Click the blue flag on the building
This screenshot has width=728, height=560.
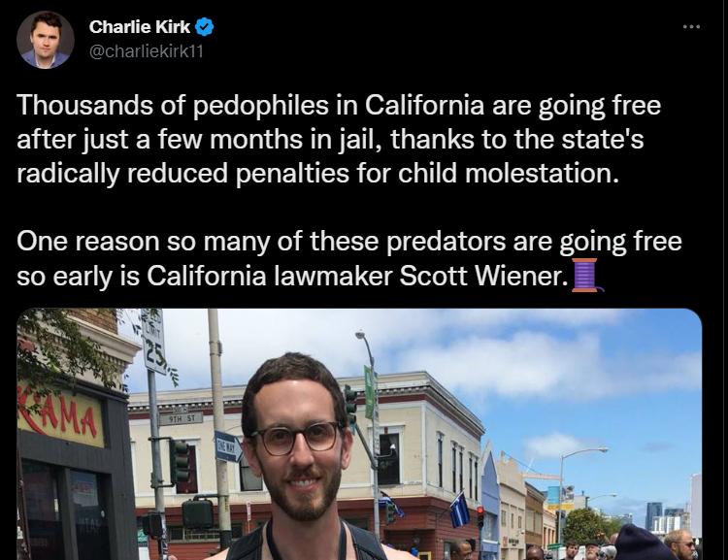click(459, 510)
